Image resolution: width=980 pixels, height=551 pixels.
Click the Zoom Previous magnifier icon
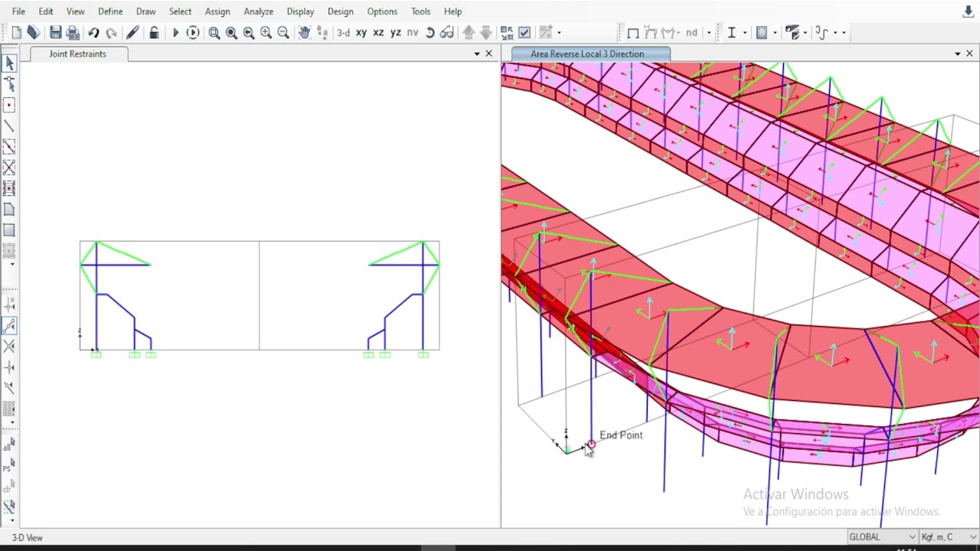coord(249,32)
